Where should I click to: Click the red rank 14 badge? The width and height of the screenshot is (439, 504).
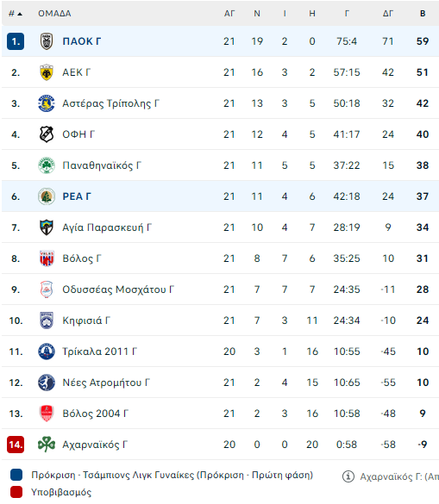tap(16, 445)
